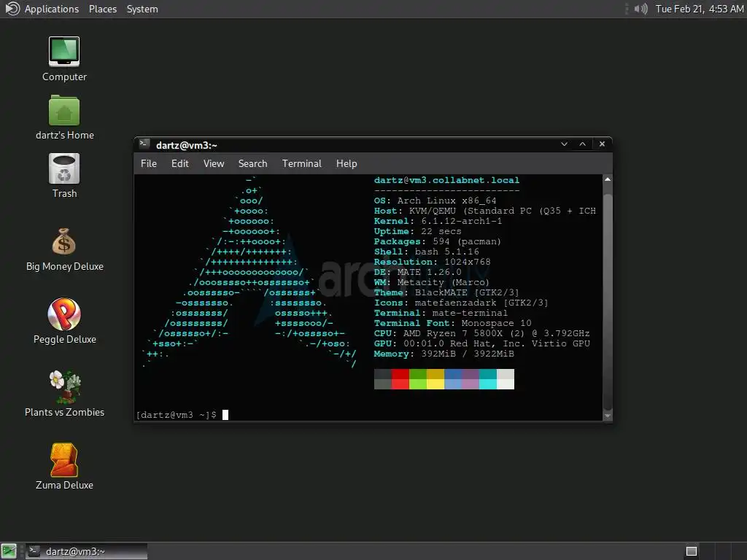Click the Uptime: 22 secs line
This screenshot has height=560, width=747.
click(x=417, y=231)
